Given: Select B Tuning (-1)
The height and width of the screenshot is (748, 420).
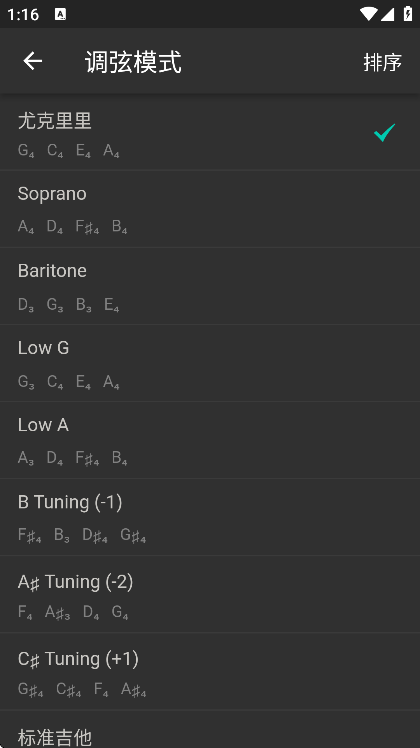Looking at the screenshot, I should 210,518.
